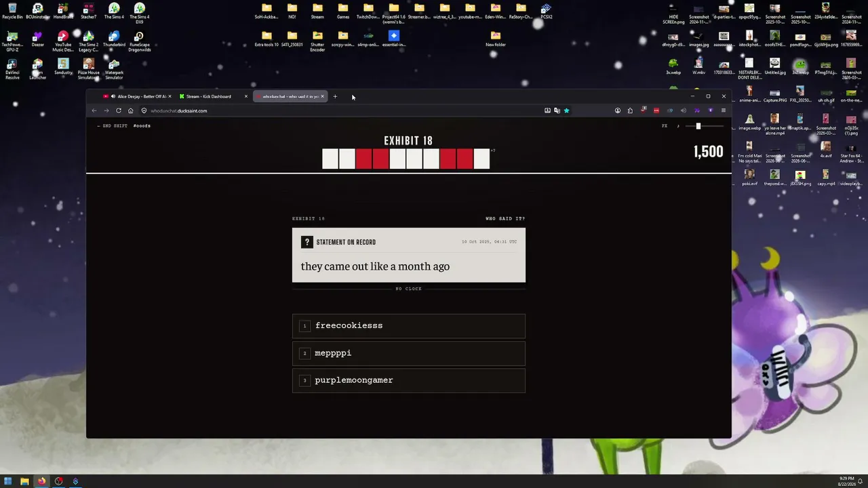
Task: Mute the Alice Deejay tab audio
Action: (x=113, y=96)
